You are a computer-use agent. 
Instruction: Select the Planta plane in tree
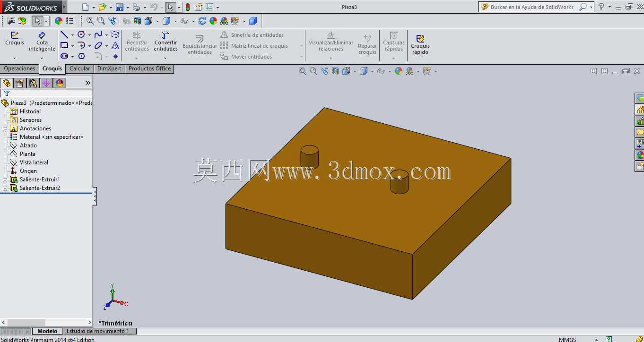point(27,154)
